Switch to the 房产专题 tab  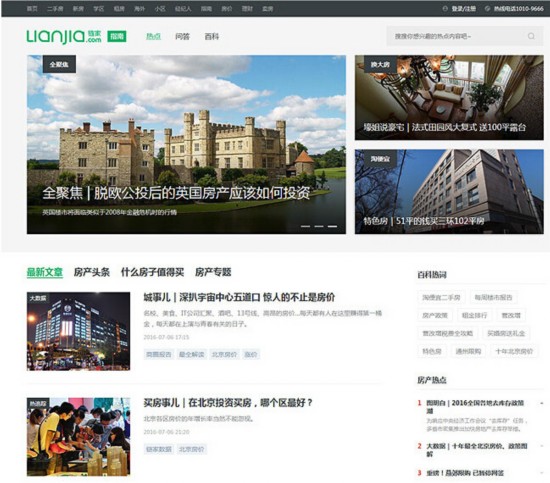(213, 272)
